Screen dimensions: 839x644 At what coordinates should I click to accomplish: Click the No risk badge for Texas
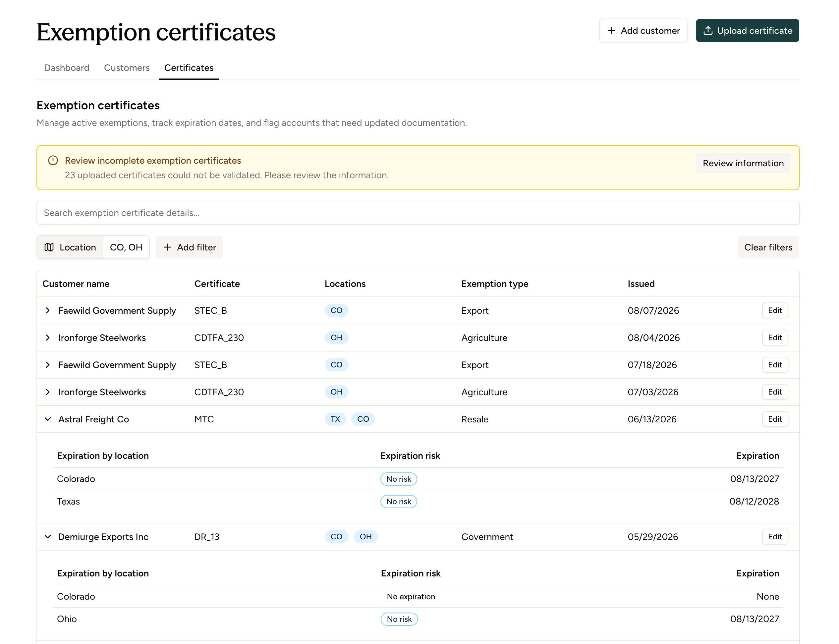pyautogui.click(x=398, y=502)
